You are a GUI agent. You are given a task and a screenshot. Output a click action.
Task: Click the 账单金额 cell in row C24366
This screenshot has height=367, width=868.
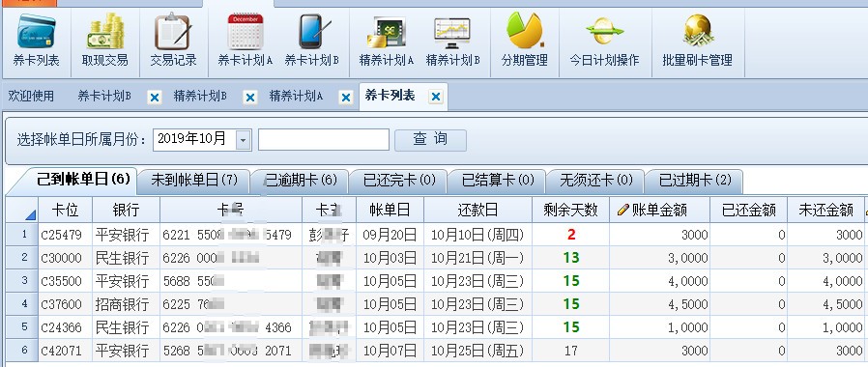[x=660, y=327]
